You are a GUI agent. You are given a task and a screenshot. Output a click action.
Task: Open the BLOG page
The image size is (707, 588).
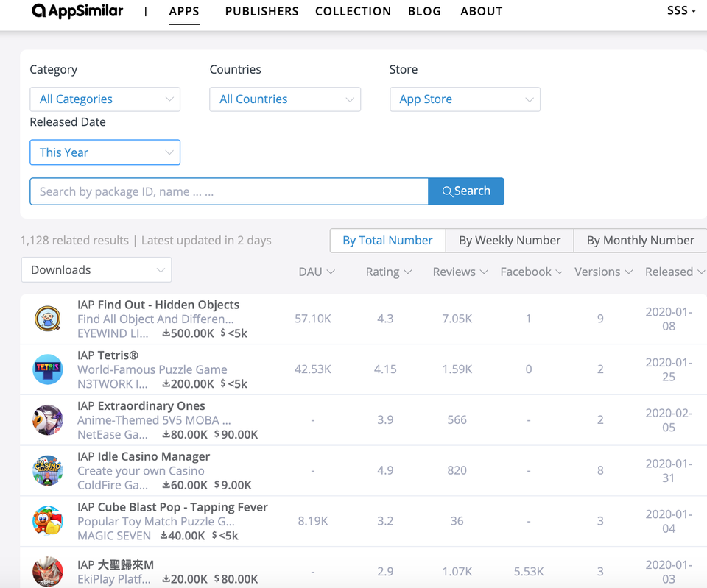[424, 11]
